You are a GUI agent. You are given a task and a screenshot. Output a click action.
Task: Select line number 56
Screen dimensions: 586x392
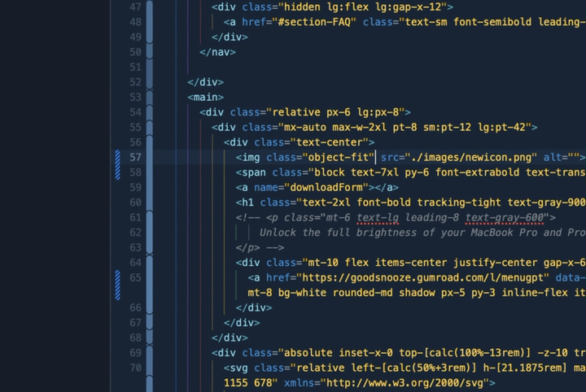click(135, 142)
